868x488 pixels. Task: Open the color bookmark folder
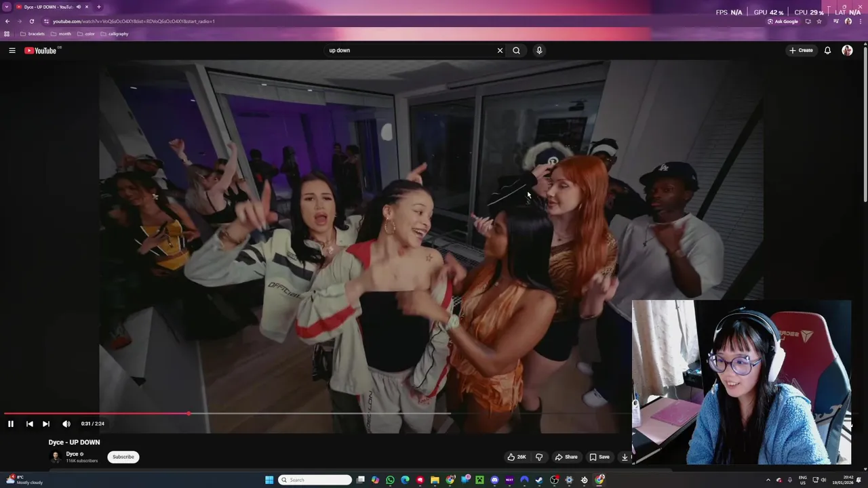[86, 34]
